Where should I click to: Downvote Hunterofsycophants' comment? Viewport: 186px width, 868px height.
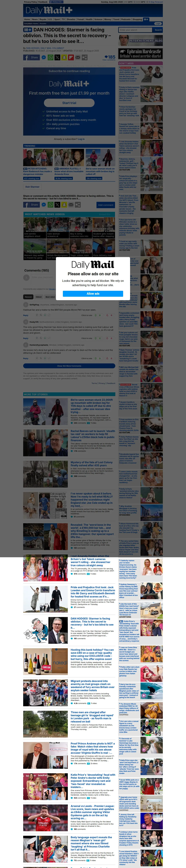point(107,358)
